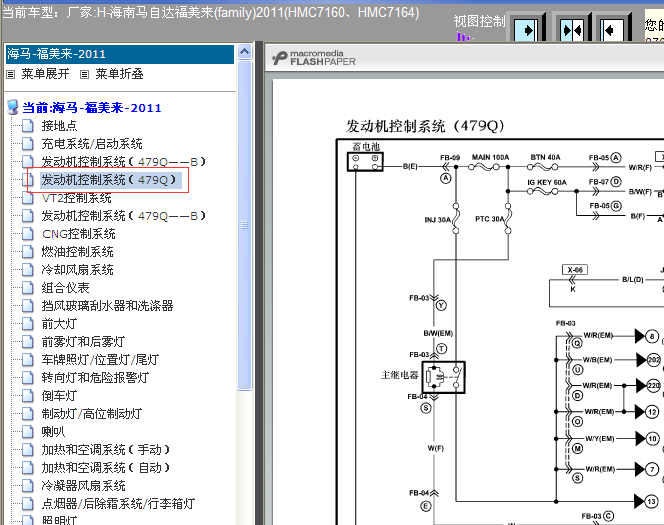The image size is (664, 525).
Task: Click the center split view control icon
Action: coord(572,30)
